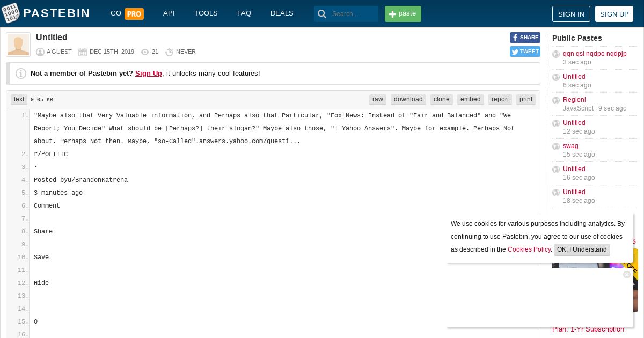Click the SIGN UP button
The image size is (644, 338).
(x=614, y=14)
